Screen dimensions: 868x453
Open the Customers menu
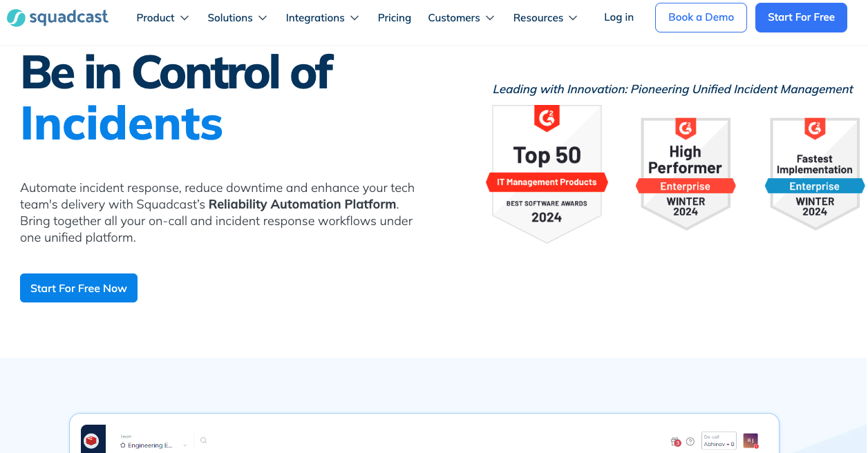[x=461, y=18]
